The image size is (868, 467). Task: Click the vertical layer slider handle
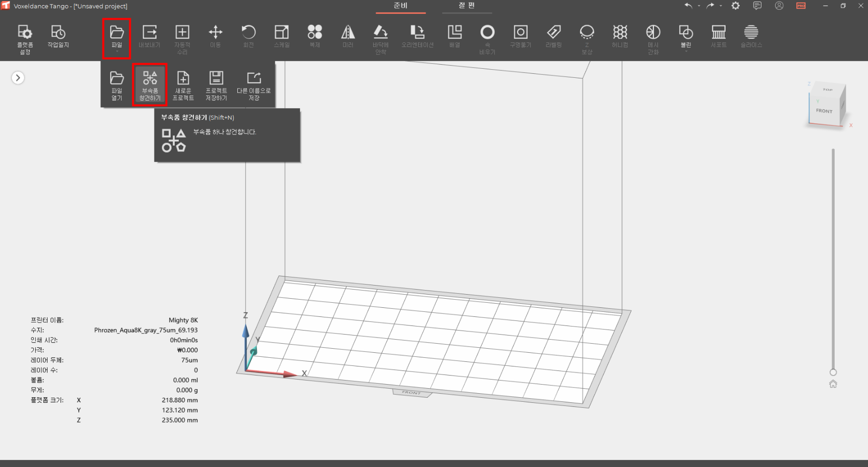coord(833,372)
